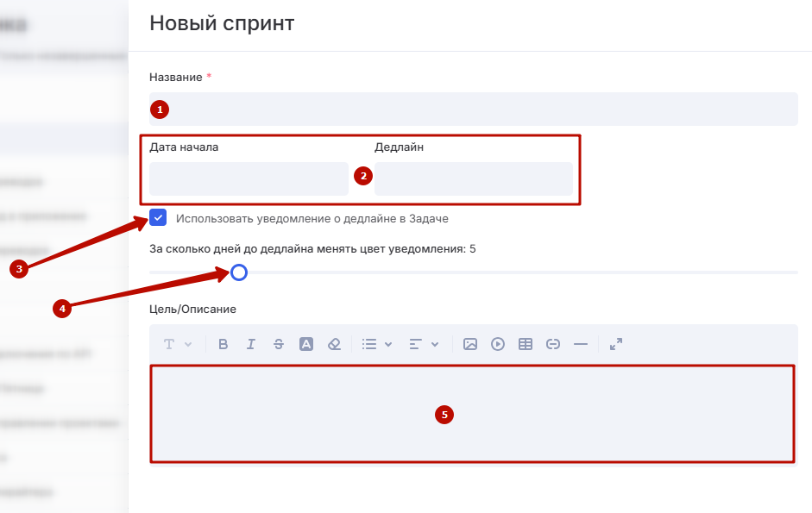
Task: Open the text alignment dropdown
Action: coord(424,344)
